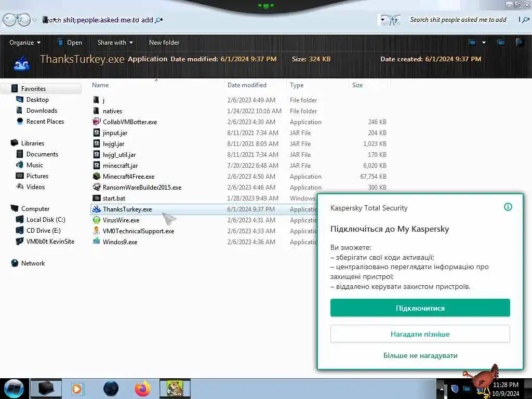Open the Organize dropdown menu

25,43
